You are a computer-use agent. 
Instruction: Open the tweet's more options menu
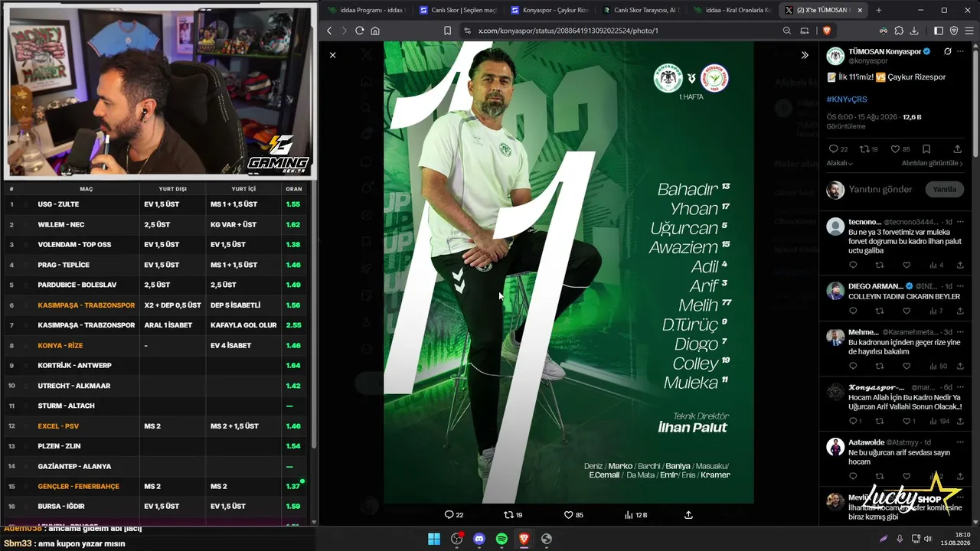click(x=961, y=51)
